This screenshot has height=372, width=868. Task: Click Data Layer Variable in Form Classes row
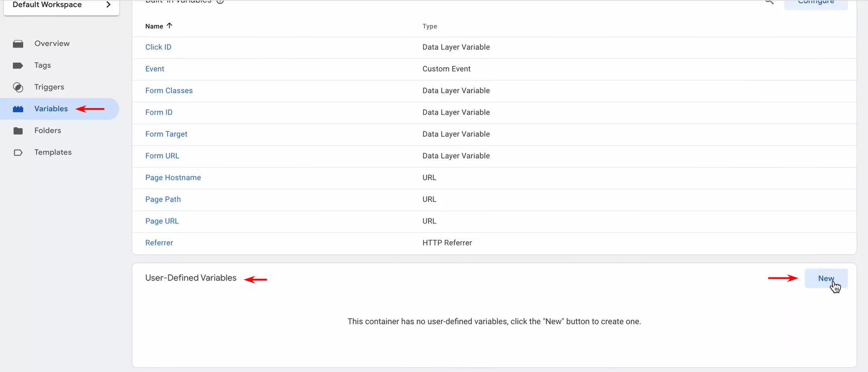[456, 91]
